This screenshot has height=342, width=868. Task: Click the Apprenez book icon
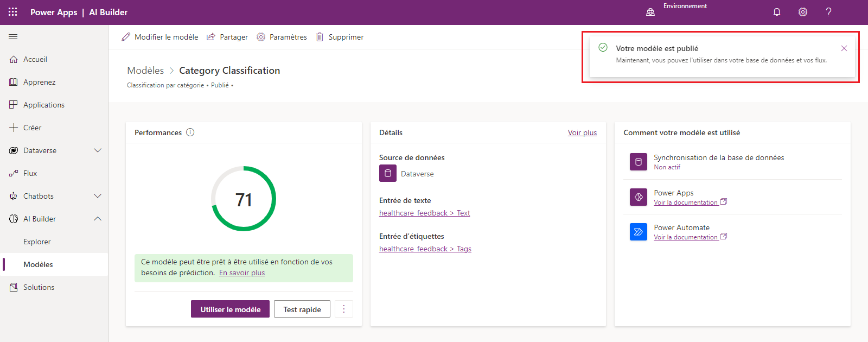tap(14, 82)
